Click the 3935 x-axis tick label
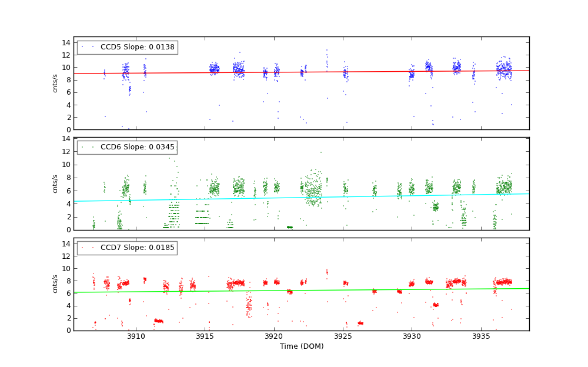Viewport: 588px width, 367px height. coord(481,336)
